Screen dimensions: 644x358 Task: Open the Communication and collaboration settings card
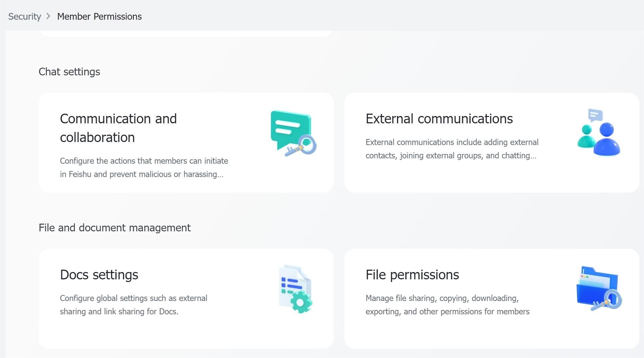[187, 142]
